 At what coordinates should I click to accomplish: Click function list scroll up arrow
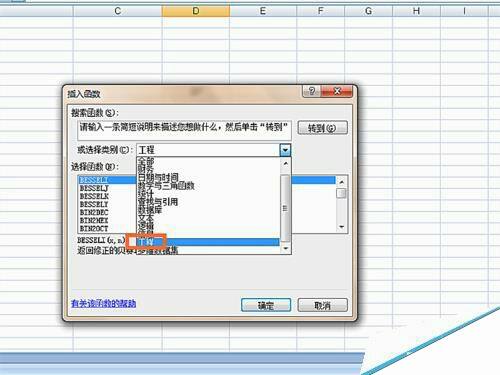pos(342,182)
